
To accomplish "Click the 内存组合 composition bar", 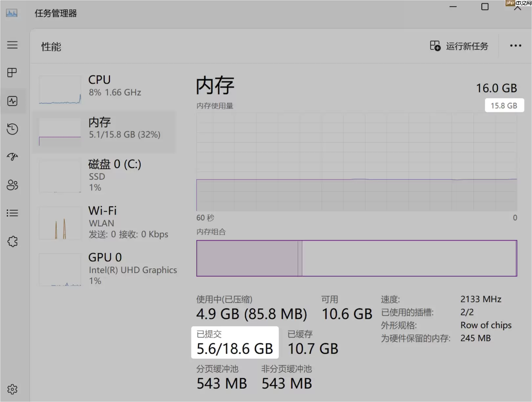I will coord(357,258).
